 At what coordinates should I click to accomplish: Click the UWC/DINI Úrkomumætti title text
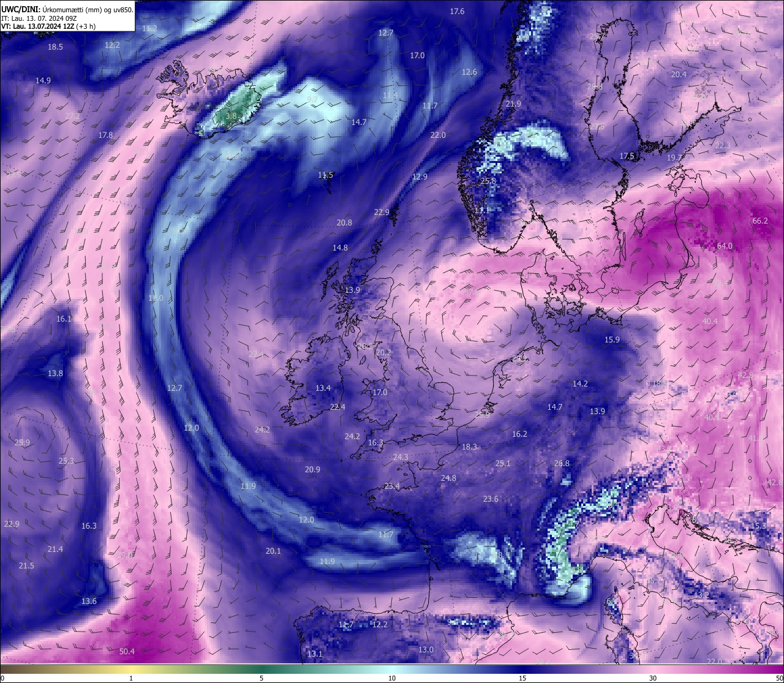pos(67,9)
